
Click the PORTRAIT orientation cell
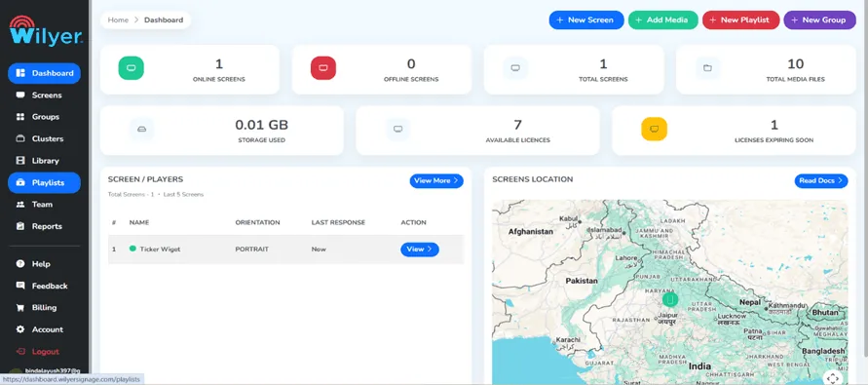(x=252, y=250)
